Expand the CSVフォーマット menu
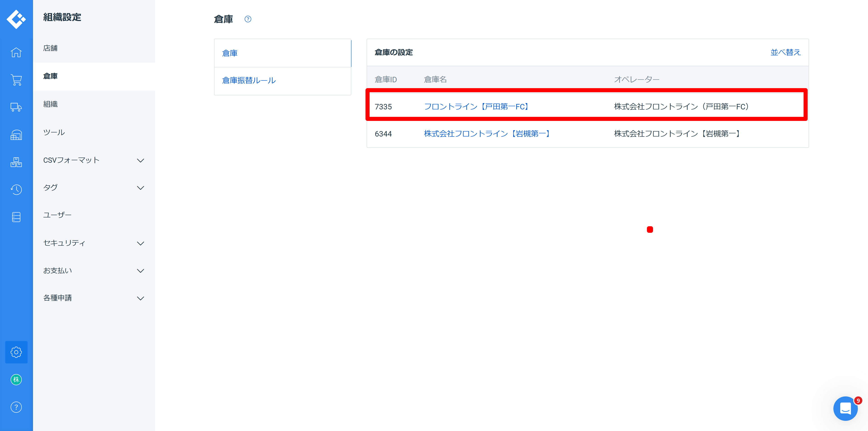Image resolution: width=868 pixels, height=431 pixels. pos(94,160)
